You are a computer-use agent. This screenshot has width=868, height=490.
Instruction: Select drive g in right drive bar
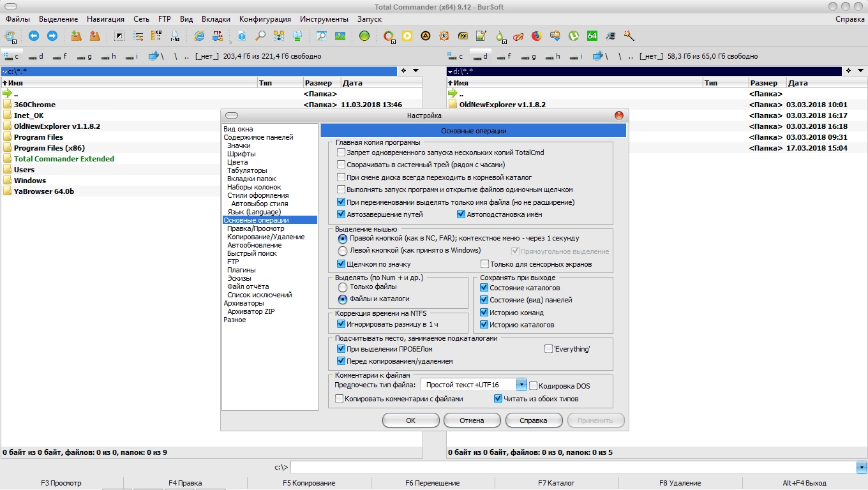529,56
